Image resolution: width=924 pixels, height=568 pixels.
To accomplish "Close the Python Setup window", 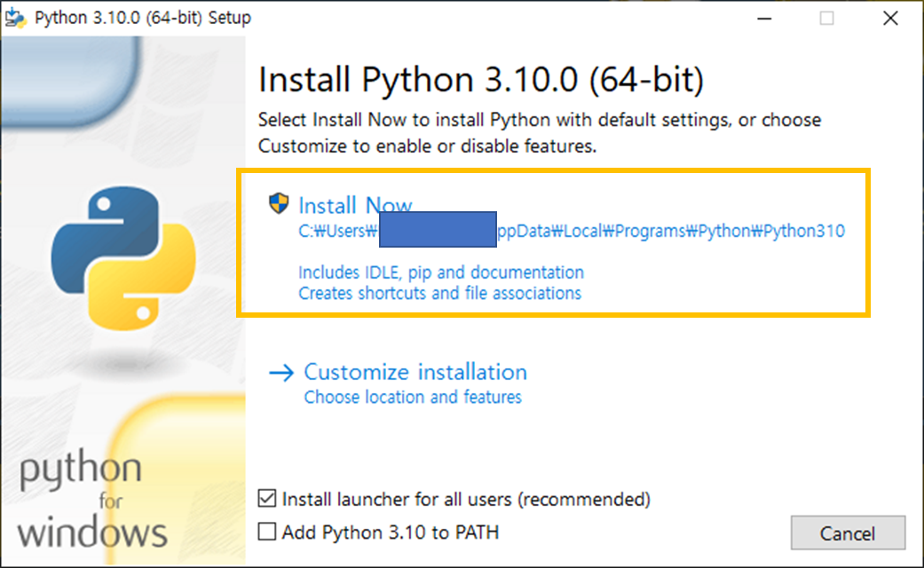I will click(x=890, y=19).
